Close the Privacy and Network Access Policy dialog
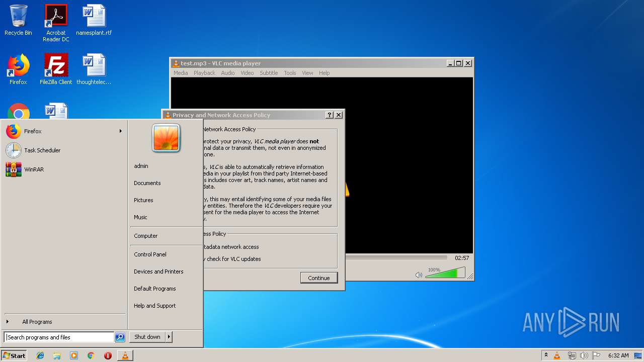Viewport: 644px width, 362px height. click(339, 115)
